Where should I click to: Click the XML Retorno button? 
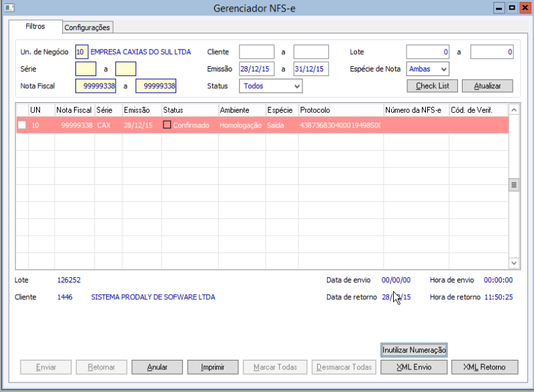[x=485, y=367]
